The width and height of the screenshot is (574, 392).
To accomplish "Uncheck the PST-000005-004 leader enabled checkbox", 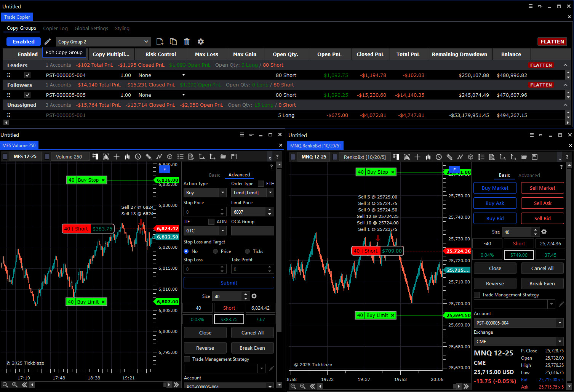I will (27, 75).
